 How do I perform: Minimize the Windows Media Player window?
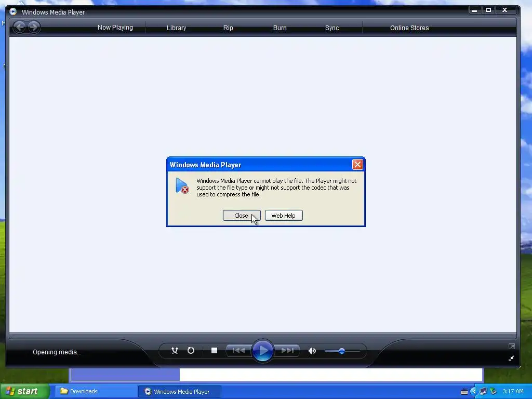[474, 10]
